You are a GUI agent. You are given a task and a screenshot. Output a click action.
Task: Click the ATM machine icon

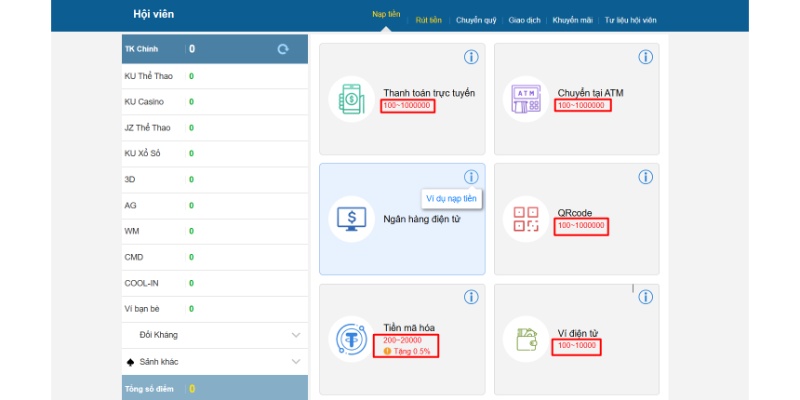click(x=526, y=98)
